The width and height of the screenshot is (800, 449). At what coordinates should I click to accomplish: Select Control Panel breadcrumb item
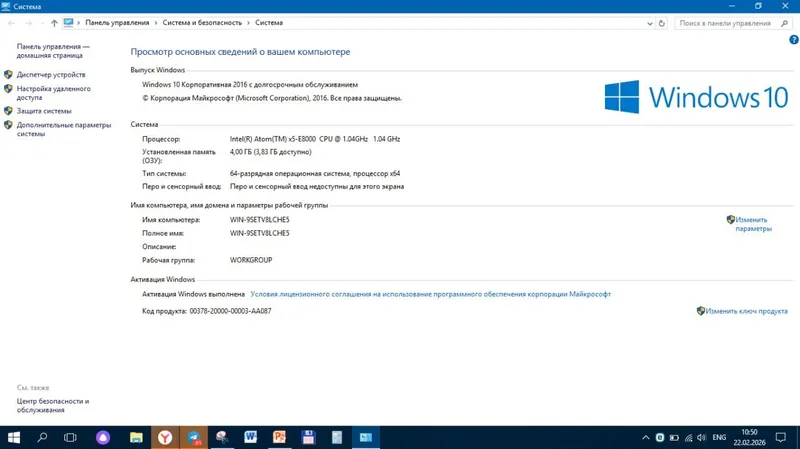click(x=117, y=22)
